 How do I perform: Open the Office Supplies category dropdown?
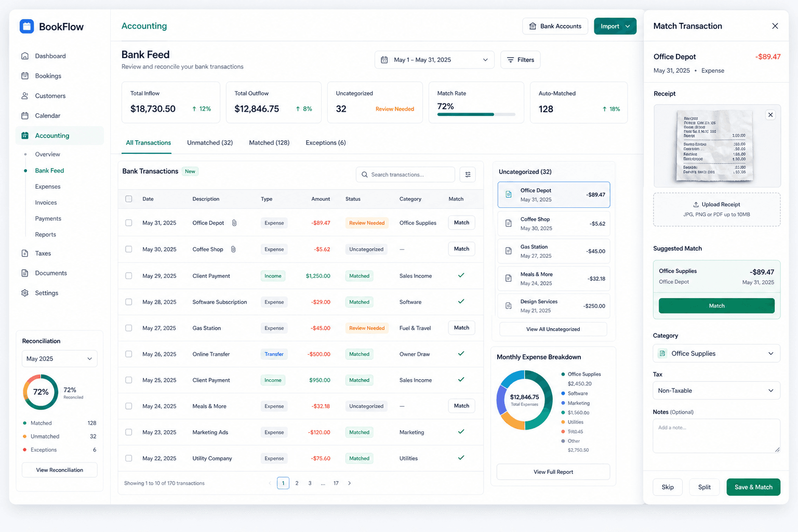(x=717, y=353)
